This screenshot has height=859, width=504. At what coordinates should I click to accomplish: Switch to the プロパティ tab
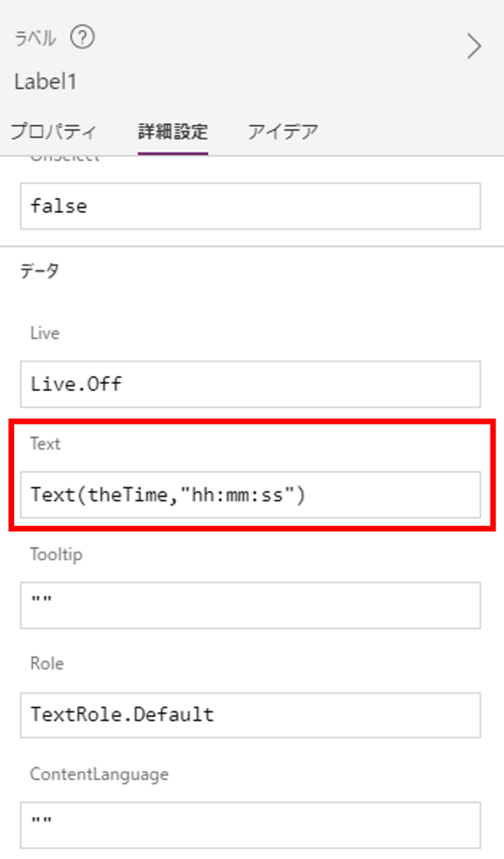[54, 132]
